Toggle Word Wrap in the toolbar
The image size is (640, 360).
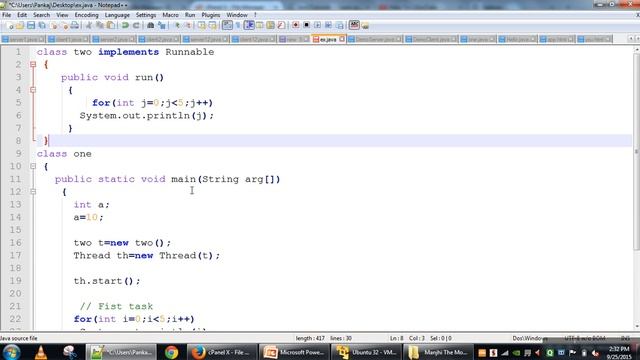pyautogui.click(x=227, y=25)
